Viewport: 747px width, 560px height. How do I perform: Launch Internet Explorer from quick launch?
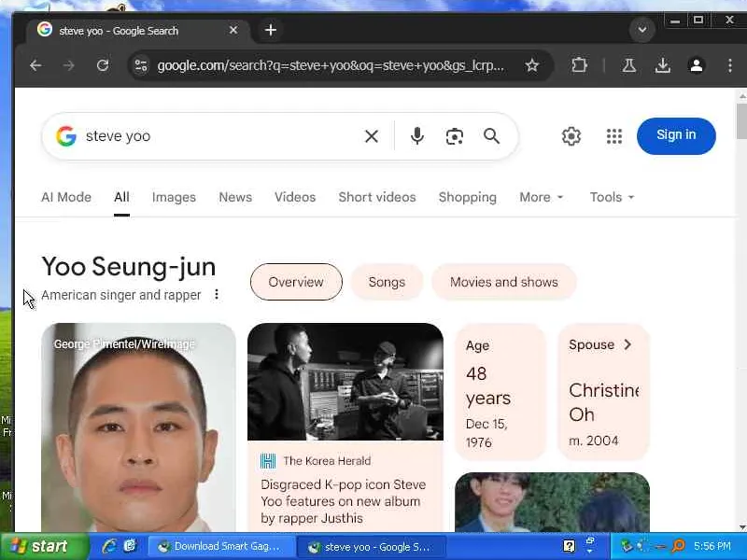pyautogui.click(x=109, y=546)
